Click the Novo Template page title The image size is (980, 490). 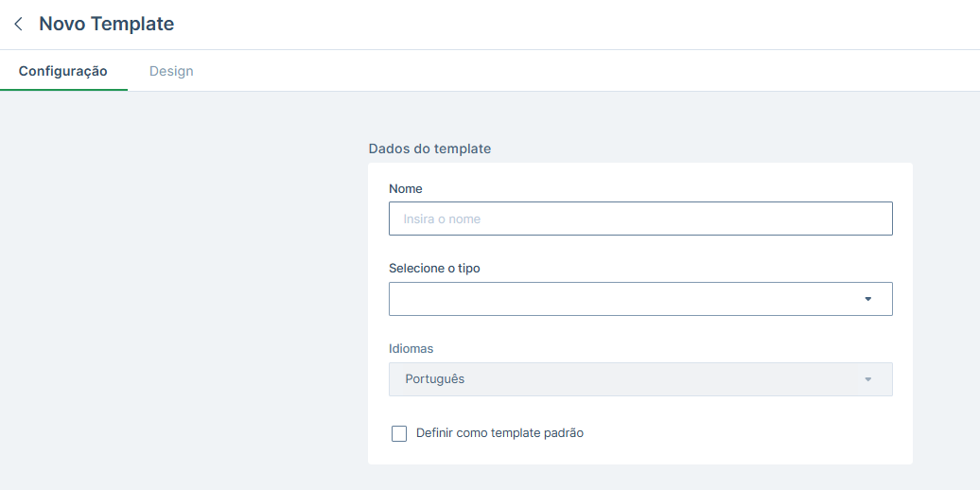coord(106,24)
